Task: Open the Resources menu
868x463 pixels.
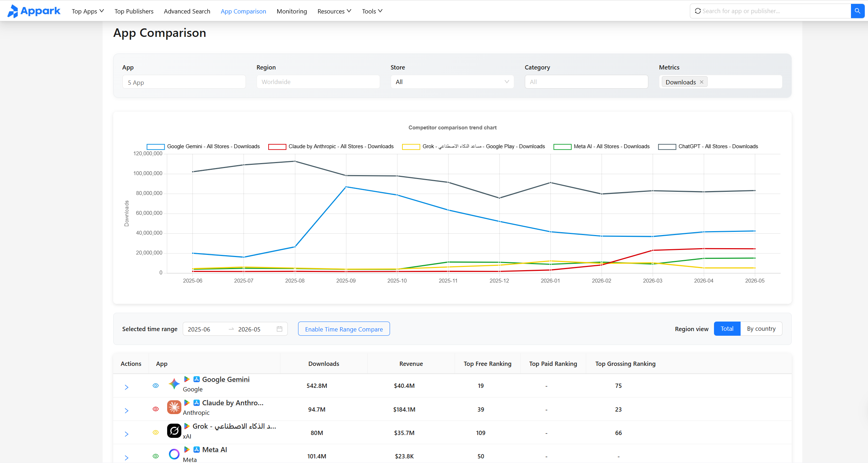Action: tap(334, 11)
